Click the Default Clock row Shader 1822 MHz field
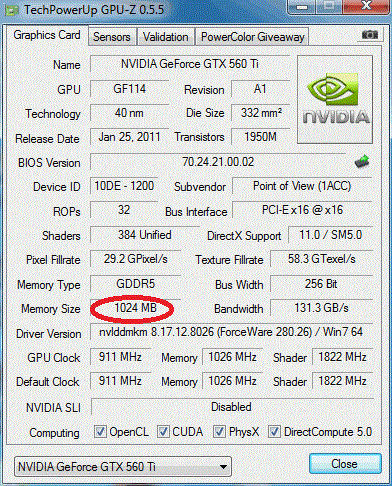 342,381
